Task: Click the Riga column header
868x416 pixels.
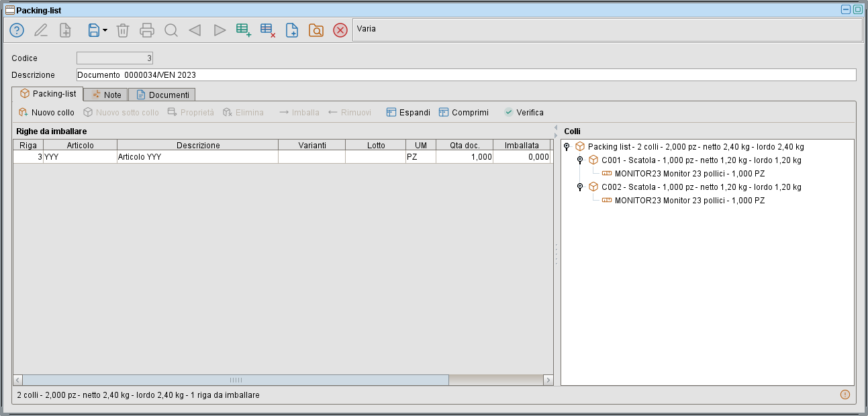Action: [28, 145]
